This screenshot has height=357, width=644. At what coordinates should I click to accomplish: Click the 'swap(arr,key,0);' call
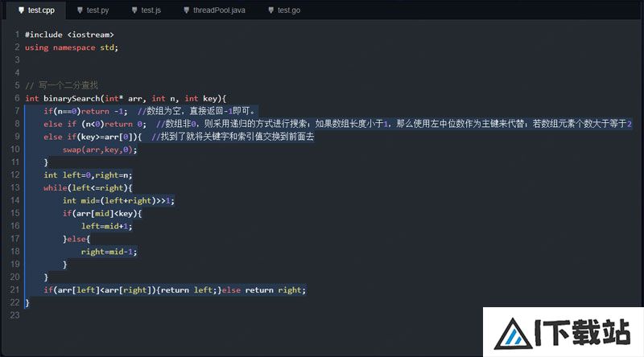point(100,150)
